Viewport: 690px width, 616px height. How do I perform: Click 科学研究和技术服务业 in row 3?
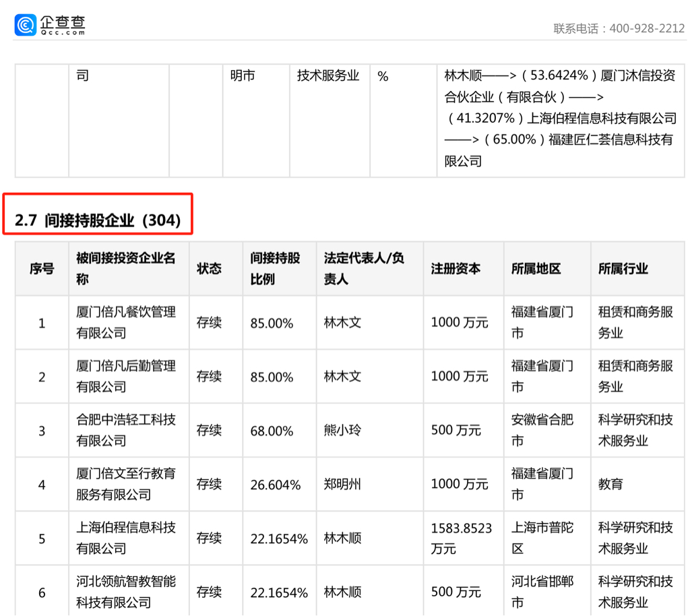click(635, 430)
